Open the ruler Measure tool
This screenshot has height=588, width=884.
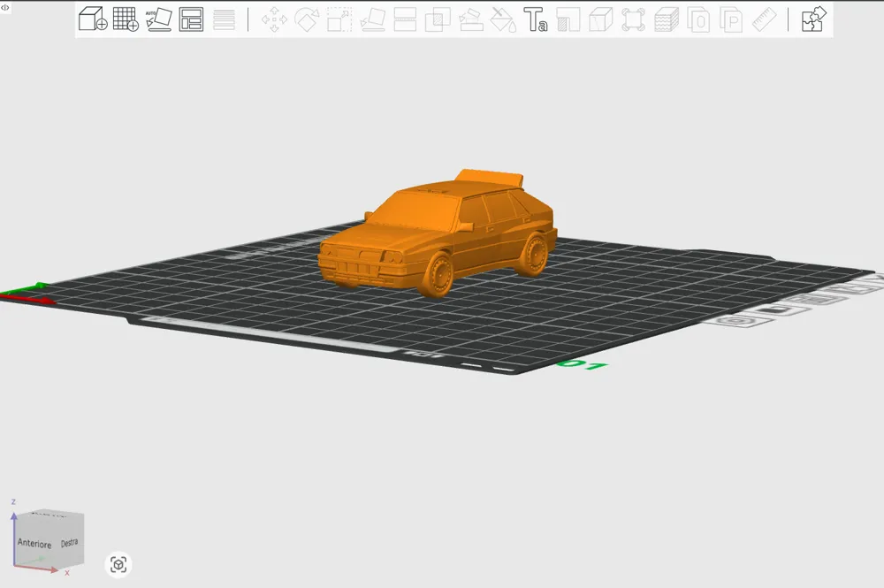click(x=764, y=19)
